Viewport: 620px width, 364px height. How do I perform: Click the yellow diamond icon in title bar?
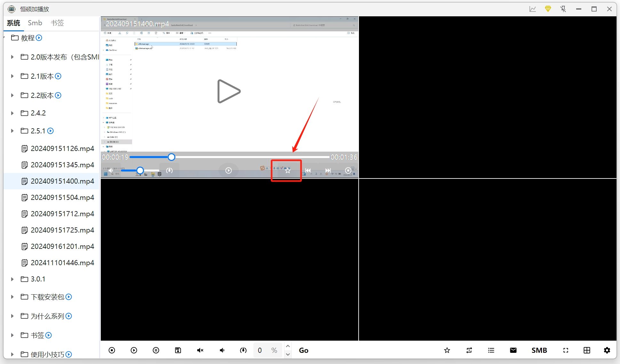548,9
